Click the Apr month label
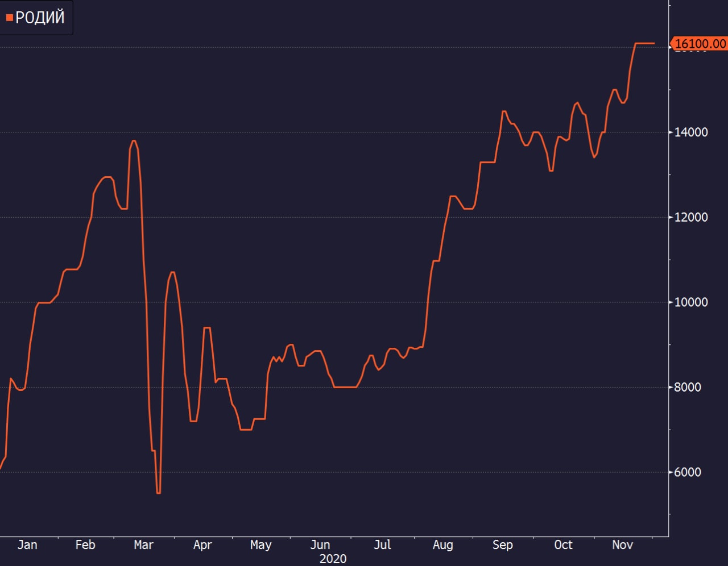Screen dimensions: 728x566 tap(202, 546)
